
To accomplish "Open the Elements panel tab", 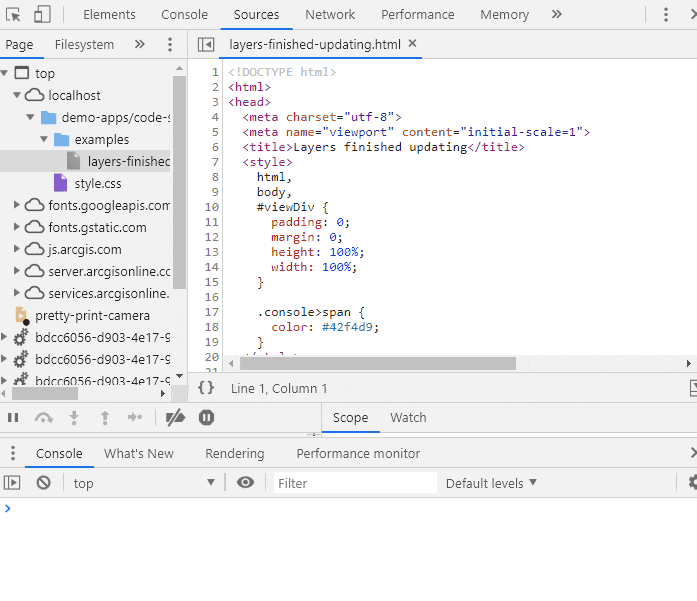I will click(x=109, y=15).
